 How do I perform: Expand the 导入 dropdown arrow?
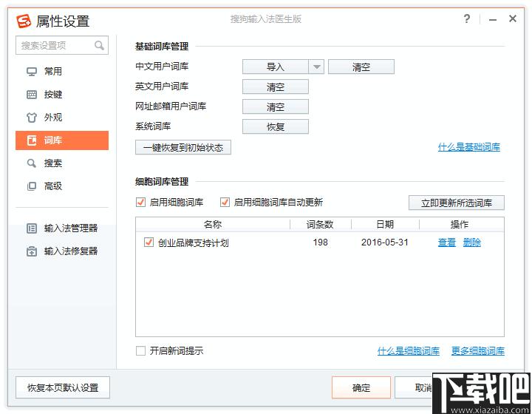[316, 67]
